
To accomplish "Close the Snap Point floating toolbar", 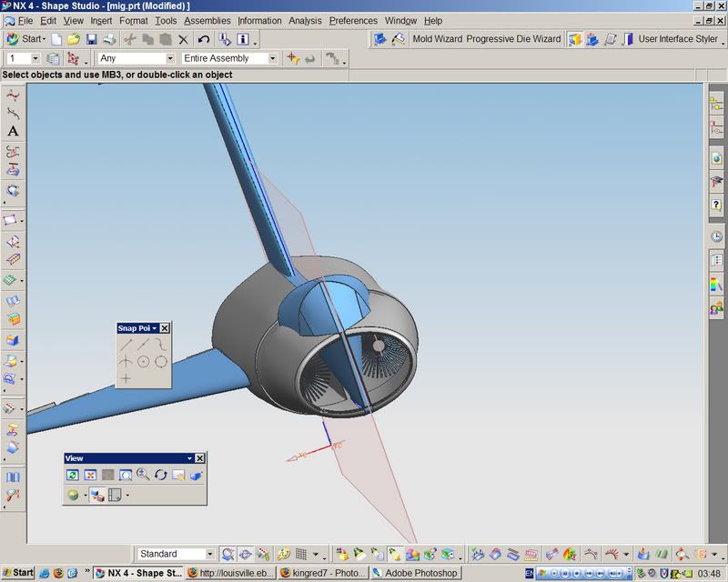I will 165,327.
